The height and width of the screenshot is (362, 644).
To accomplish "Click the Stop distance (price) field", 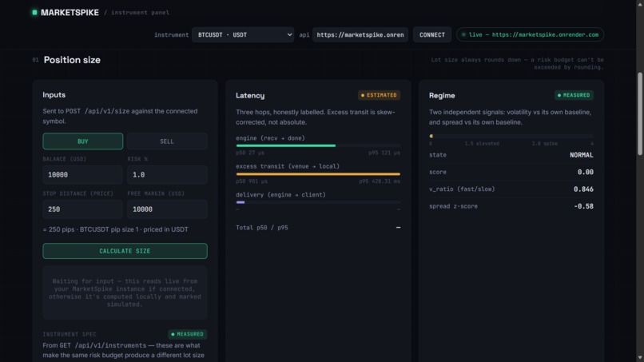I will pyautogui.click(x=82, y=209).
